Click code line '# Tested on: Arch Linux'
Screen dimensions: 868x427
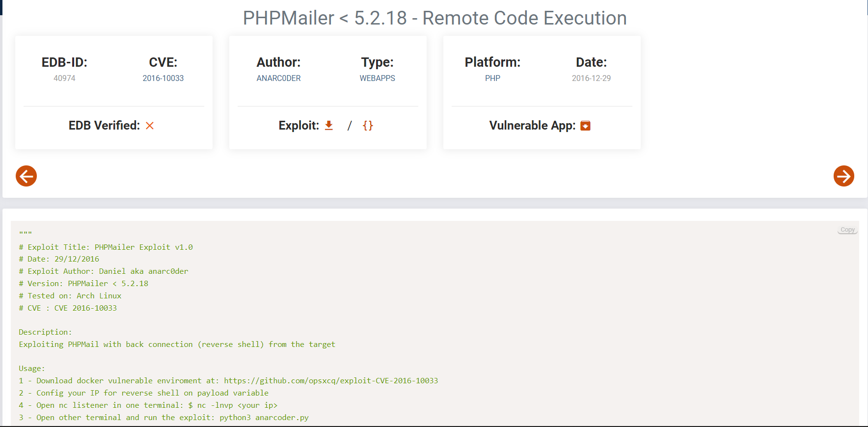click(70, 296)
